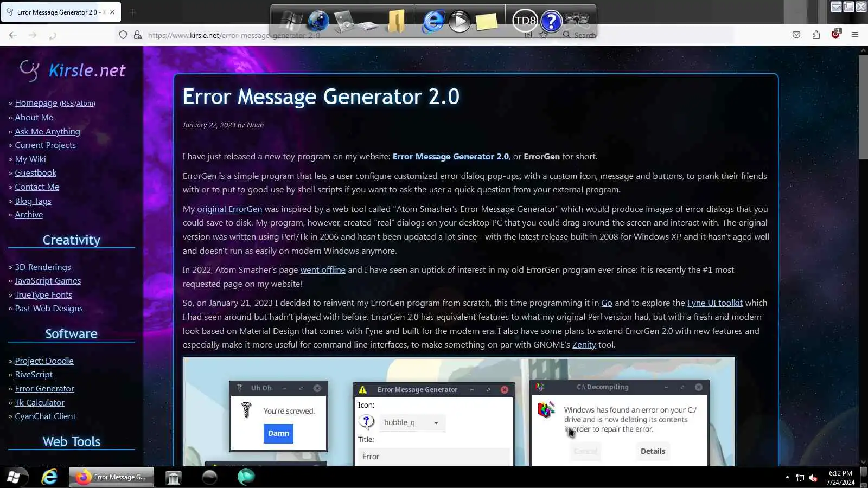Open the Error Generator sidebar link
Screen dimensions: 868x488
tap(44, 389)
